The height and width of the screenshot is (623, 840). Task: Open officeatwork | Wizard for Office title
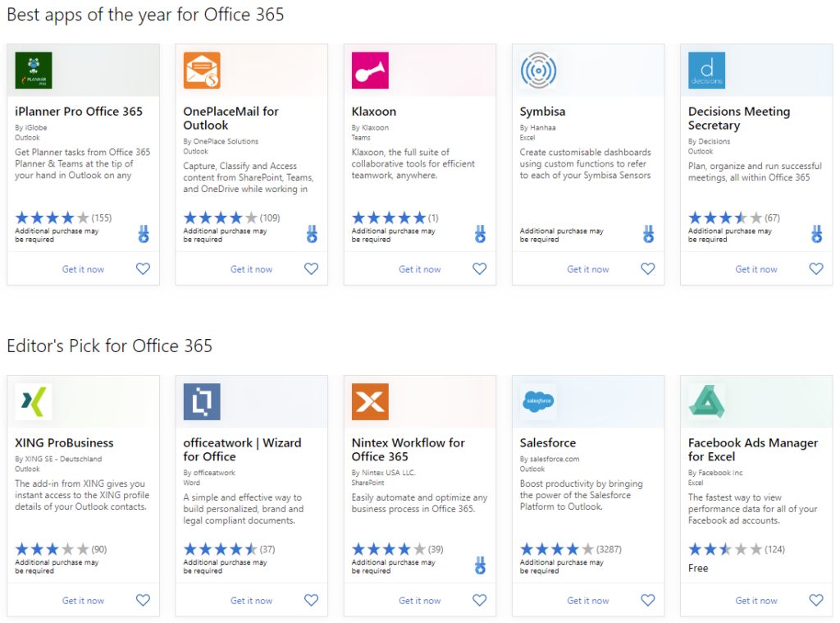242,450
